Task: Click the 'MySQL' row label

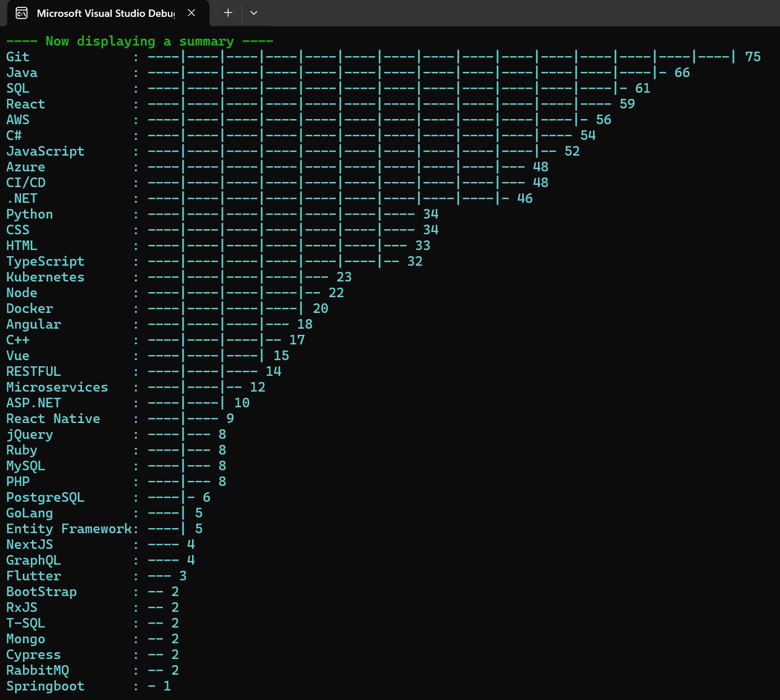Action: pyautogui.click(x=26, y=466)
